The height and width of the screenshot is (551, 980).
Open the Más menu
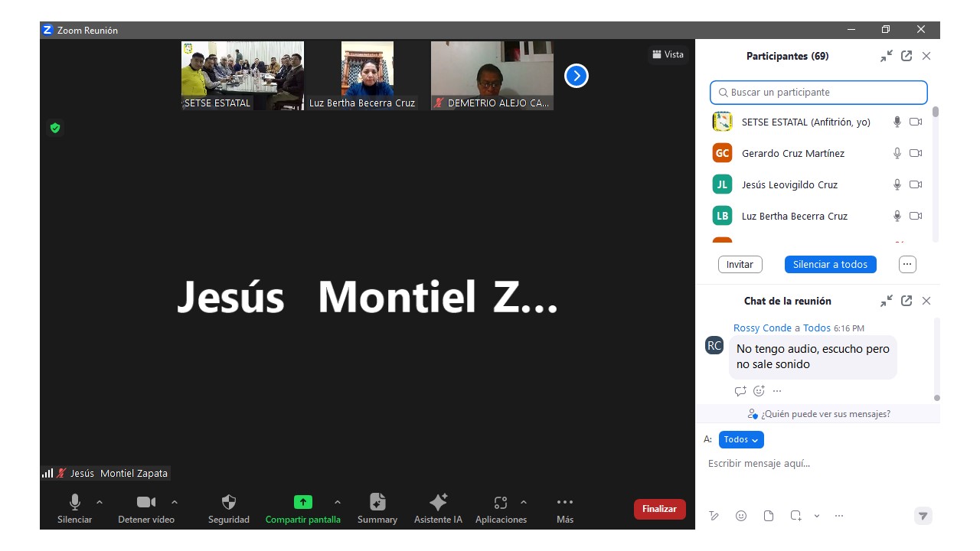(x=565, y=503)
